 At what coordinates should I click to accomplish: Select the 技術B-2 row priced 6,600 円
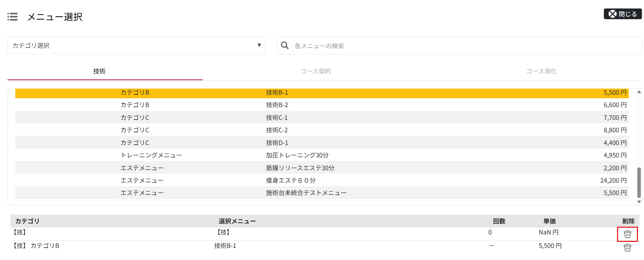(277, 105)
